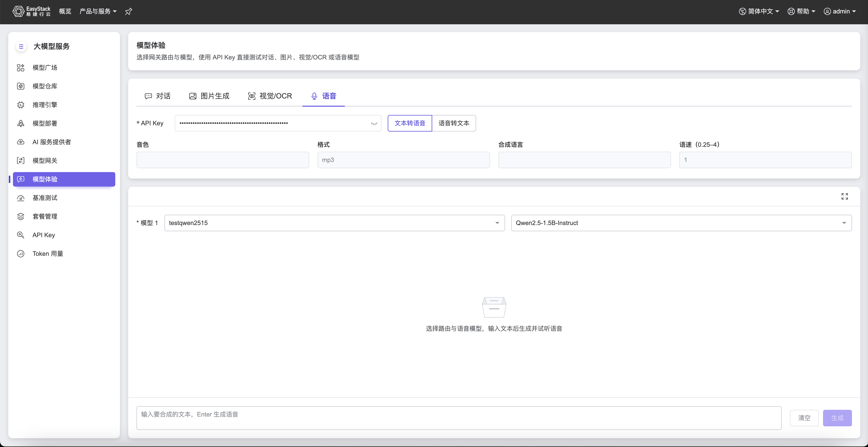
Task: Click the AI 服务提供者 cloud icon
Action: coord(21,142)
